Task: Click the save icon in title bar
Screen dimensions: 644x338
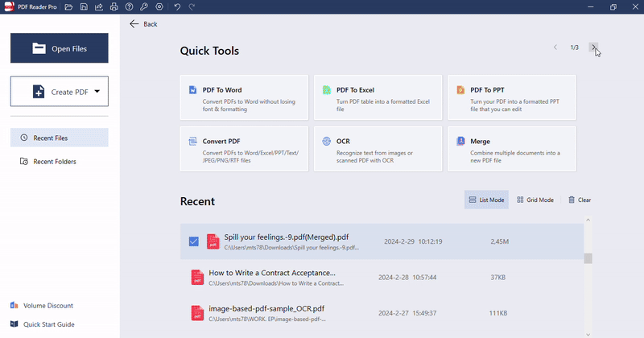Action: coord(84,7)
